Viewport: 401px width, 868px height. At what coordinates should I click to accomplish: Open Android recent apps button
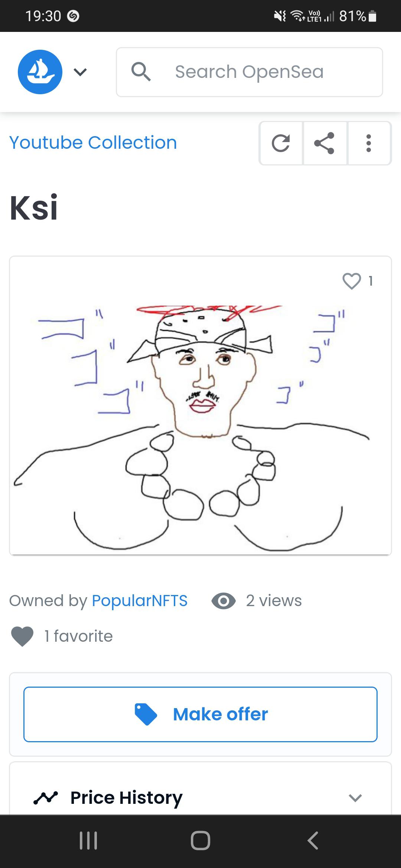point(88,841)
